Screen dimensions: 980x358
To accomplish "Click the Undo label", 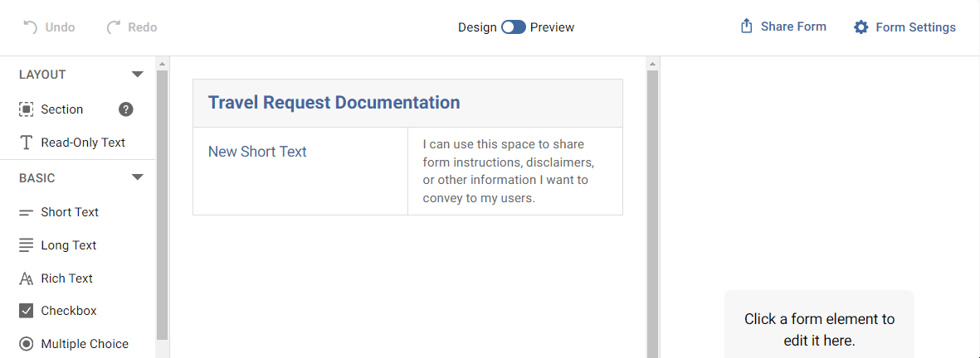I will (60, 27).
